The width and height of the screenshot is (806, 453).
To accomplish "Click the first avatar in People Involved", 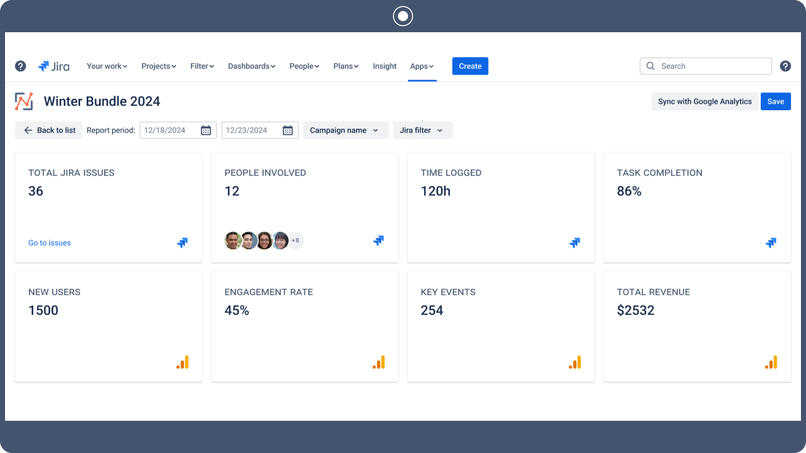I will coord(233,240).
